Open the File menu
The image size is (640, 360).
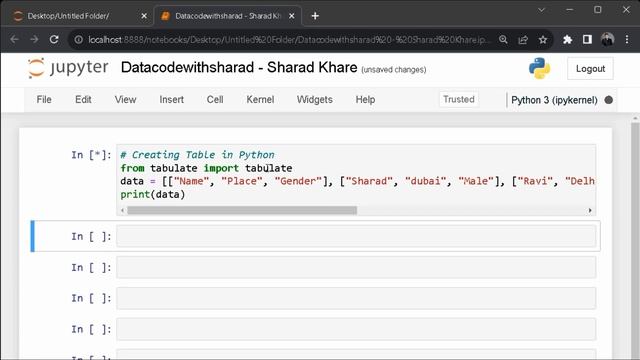pyautogui.click(x=44, y=100)
